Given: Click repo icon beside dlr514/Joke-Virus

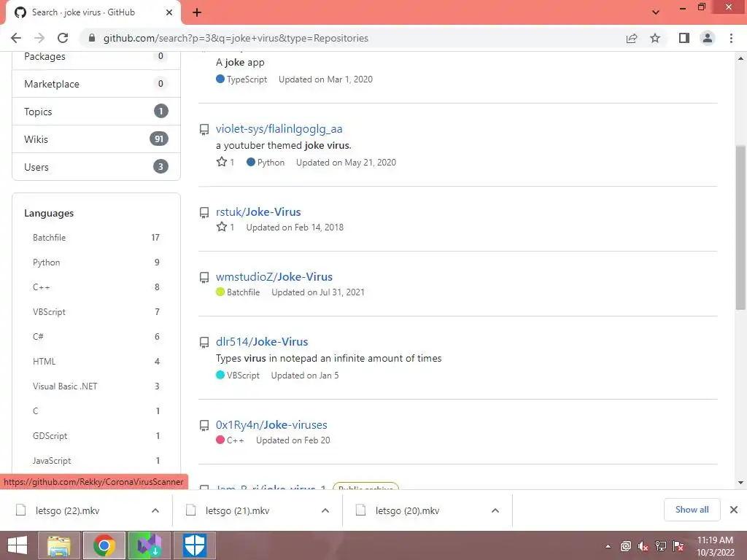Looking at the screenshot, I should 204,342.
